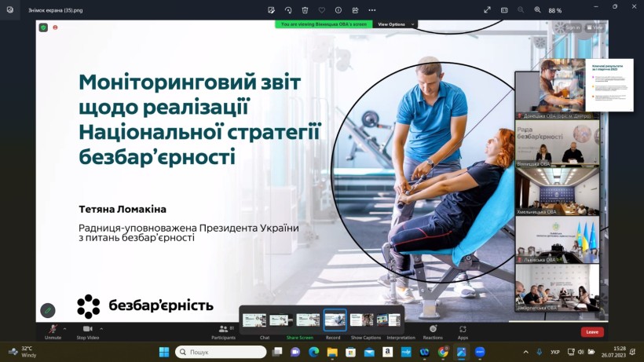This screenshot has width=644, height=362.
Task: Click the 88 % zoom level value
Action: click(x=555, y=11)
